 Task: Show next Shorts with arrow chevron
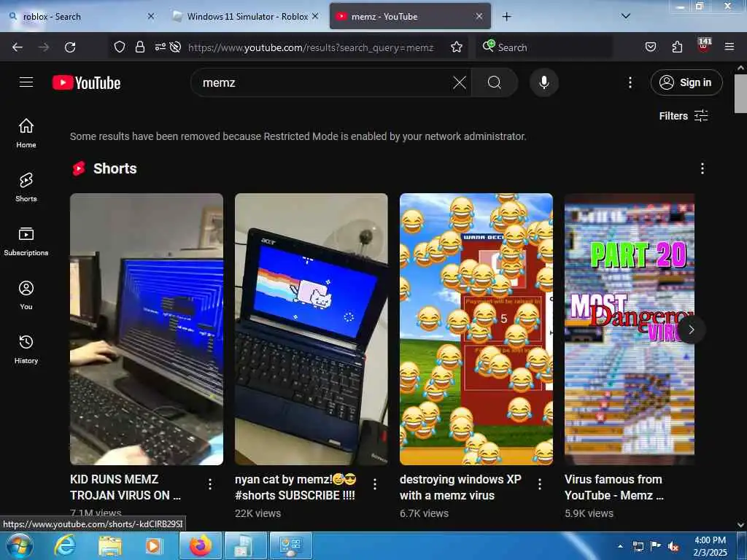click(x=692, y=330)
